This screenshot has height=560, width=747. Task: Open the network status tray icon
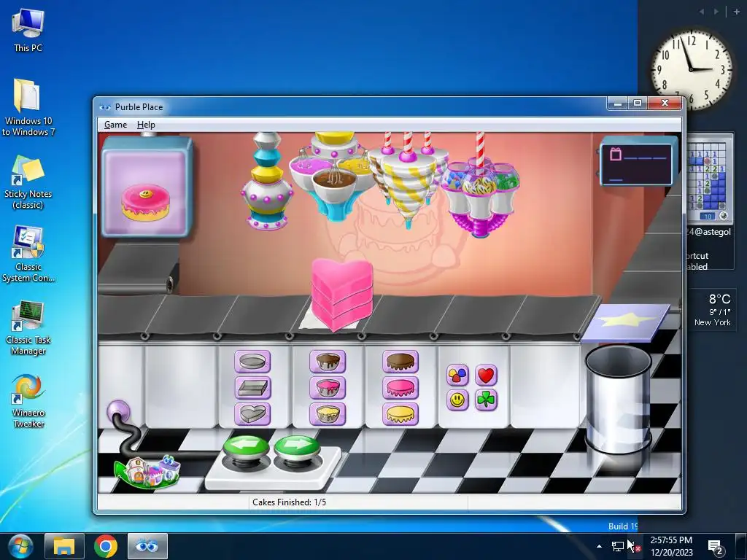[x=618, y=546]
